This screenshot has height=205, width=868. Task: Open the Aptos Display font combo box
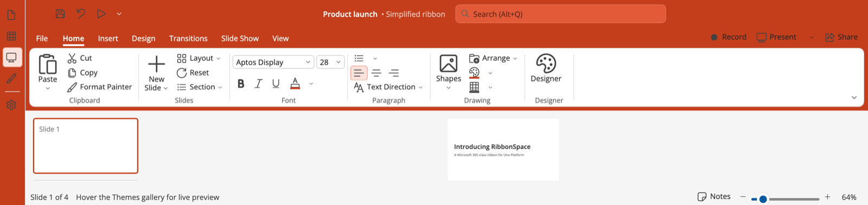click(273, 62)
